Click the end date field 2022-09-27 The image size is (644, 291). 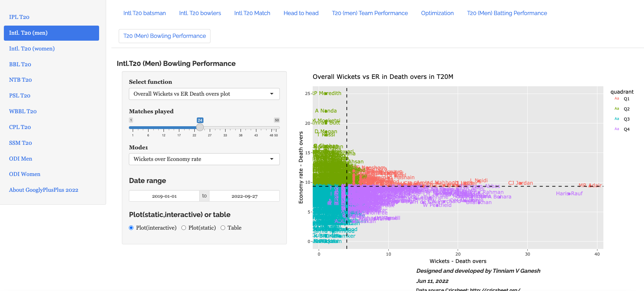tap(244, 196)
